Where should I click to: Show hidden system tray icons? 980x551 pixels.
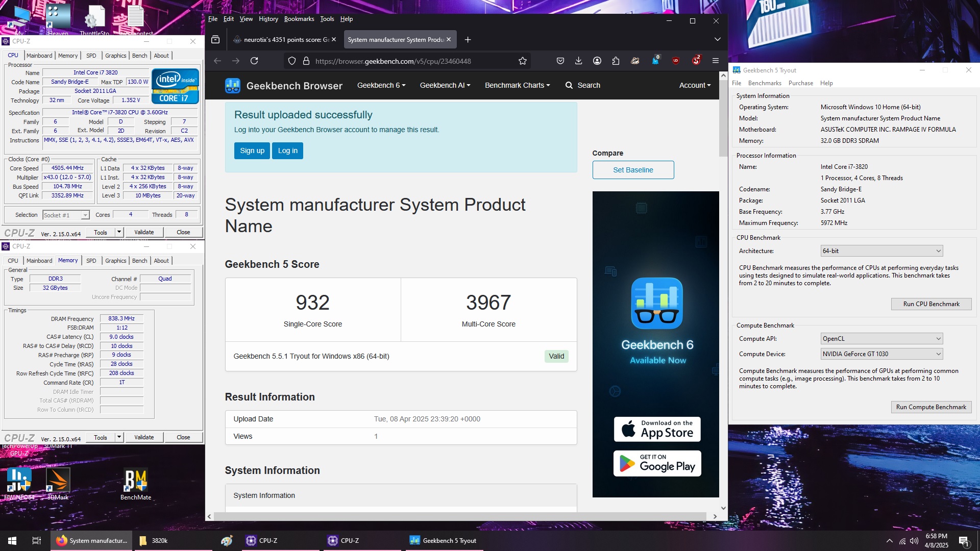(x=890, y=541)
